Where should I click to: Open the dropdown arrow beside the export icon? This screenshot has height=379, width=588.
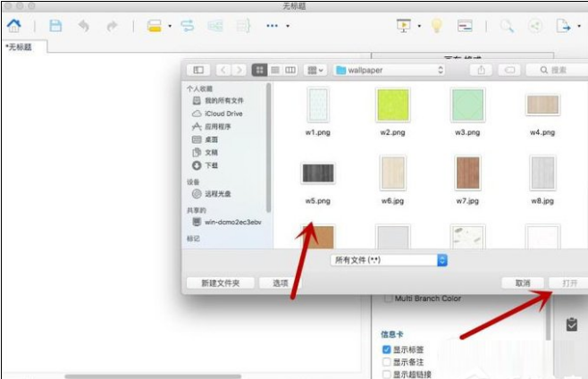click(x=579, y=26)
